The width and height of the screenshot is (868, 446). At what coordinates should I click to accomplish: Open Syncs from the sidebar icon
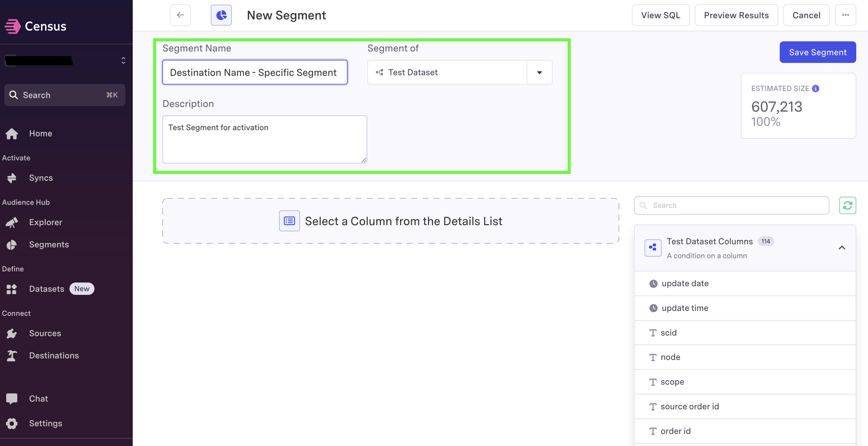click(x=11, y=178)
